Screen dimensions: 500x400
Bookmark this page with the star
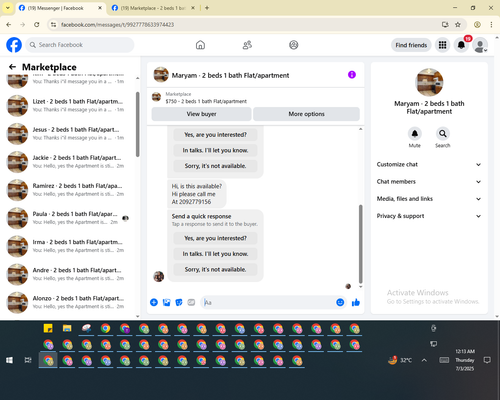pos(458,25)
